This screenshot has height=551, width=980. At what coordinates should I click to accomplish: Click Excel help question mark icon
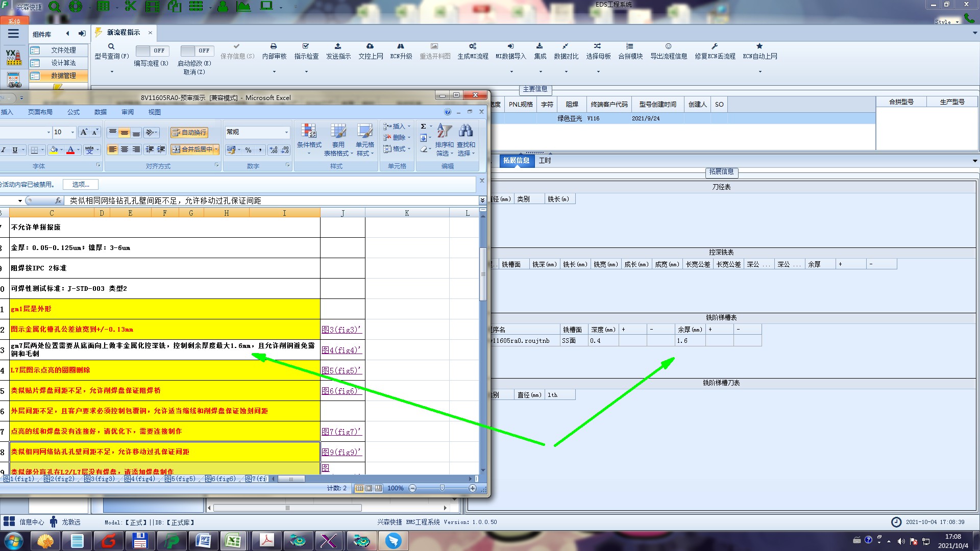tap(448, 112)
